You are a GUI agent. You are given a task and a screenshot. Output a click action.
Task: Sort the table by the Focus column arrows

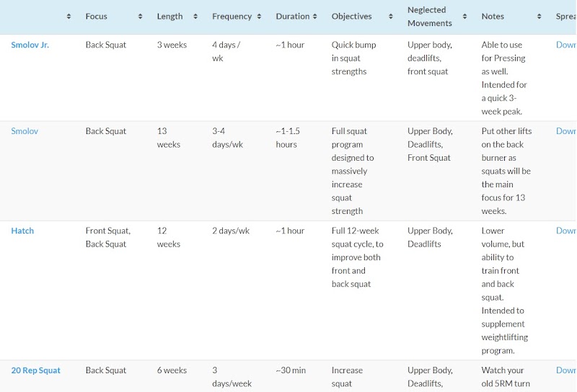[x=140, y=17]
